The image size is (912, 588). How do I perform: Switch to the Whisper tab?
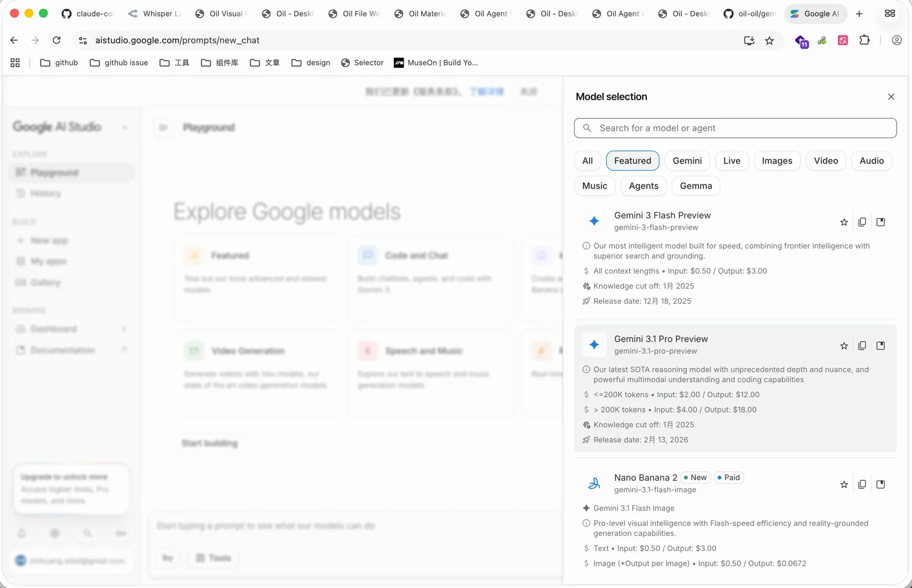(x=155, y=14)
